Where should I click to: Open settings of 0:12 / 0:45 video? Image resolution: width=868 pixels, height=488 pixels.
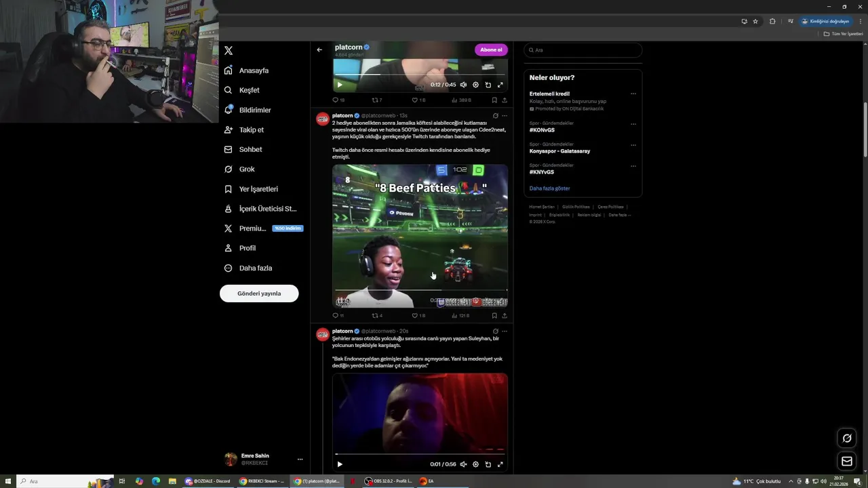coord(475,85)
